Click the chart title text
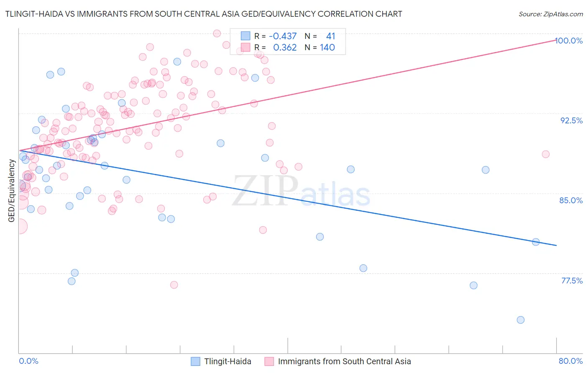The image size is (588, 373). pyautogui.click(x=204, y=14)
